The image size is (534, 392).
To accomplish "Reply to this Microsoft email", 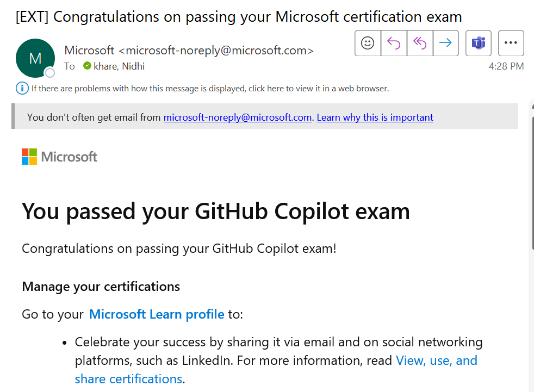I will coord(394,43).
